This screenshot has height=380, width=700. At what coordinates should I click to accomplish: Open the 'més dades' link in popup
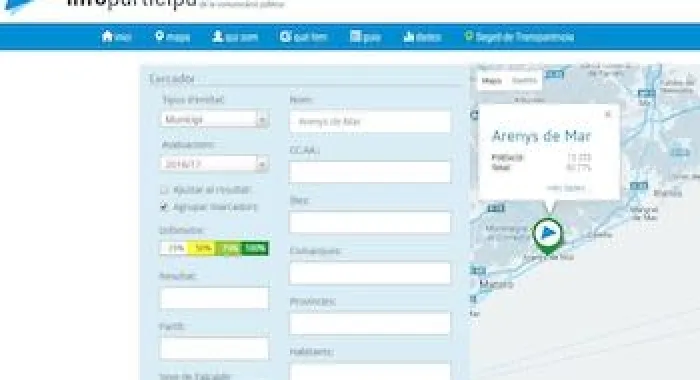click(566, 188)
